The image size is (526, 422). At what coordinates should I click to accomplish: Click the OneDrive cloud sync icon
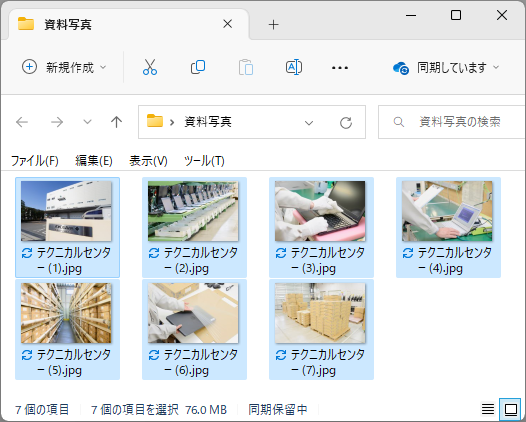tap(401, 68)
